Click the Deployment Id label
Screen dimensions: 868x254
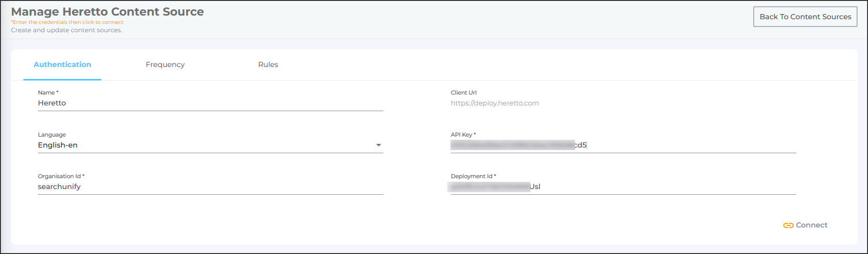(x=473, y=176)
